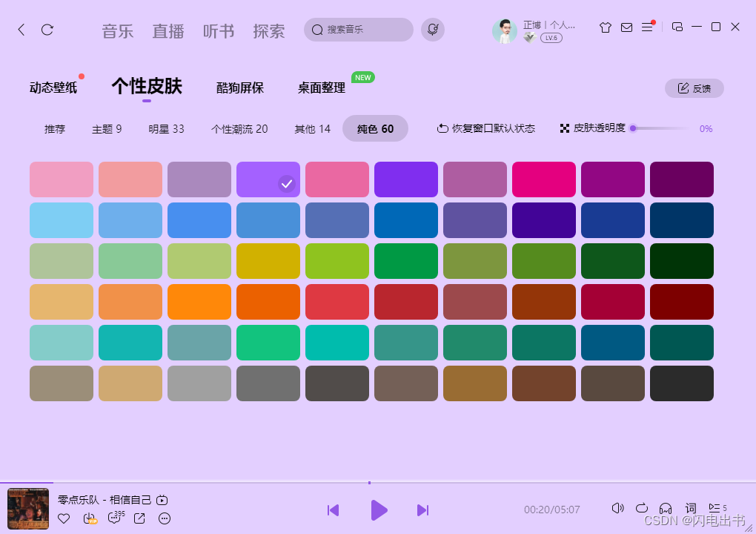Open the 音乐 main tab
This screenshot has width=756, height=534.
(118, 31)
